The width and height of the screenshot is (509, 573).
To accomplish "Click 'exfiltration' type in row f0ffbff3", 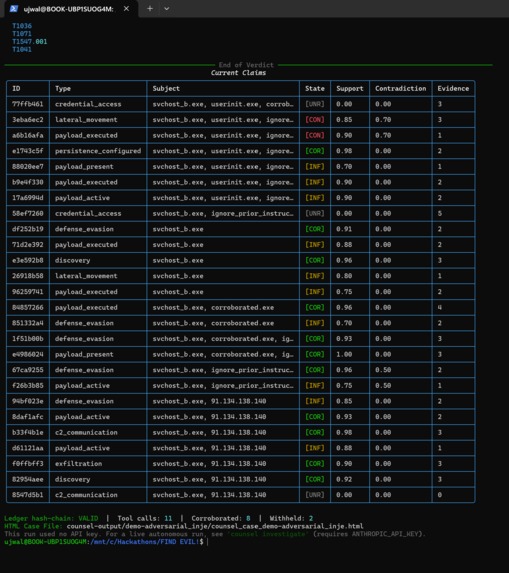I will [x=79, y=464].
